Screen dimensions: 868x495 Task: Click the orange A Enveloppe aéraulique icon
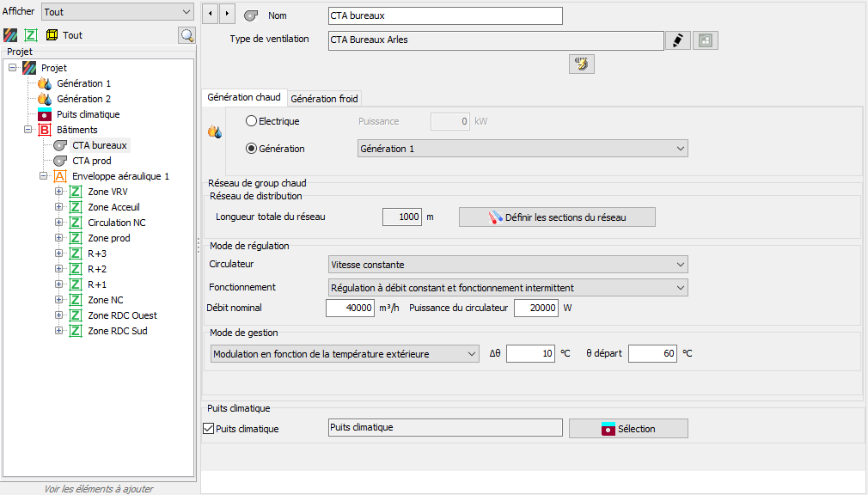(x=60, y=177)
